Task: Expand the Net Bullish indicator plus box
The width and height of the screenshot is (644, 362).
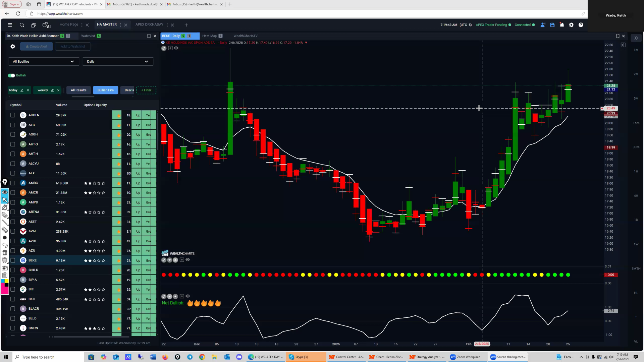Action: [182, 296]
